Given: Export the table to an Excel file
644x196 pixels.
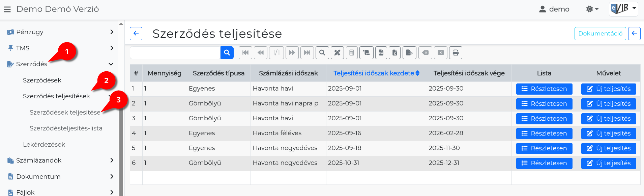Looking at the screenshot, I should click(395, 53).
